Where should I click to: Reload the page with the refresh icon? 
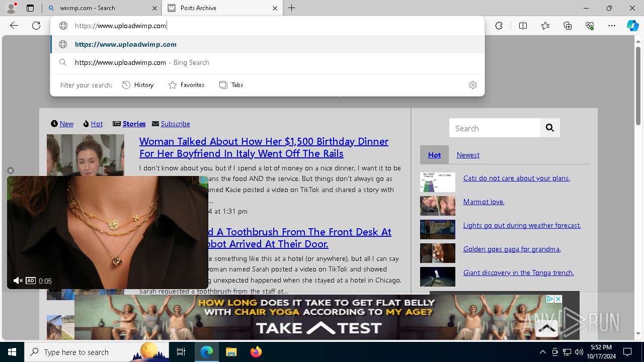pos(36,26)
